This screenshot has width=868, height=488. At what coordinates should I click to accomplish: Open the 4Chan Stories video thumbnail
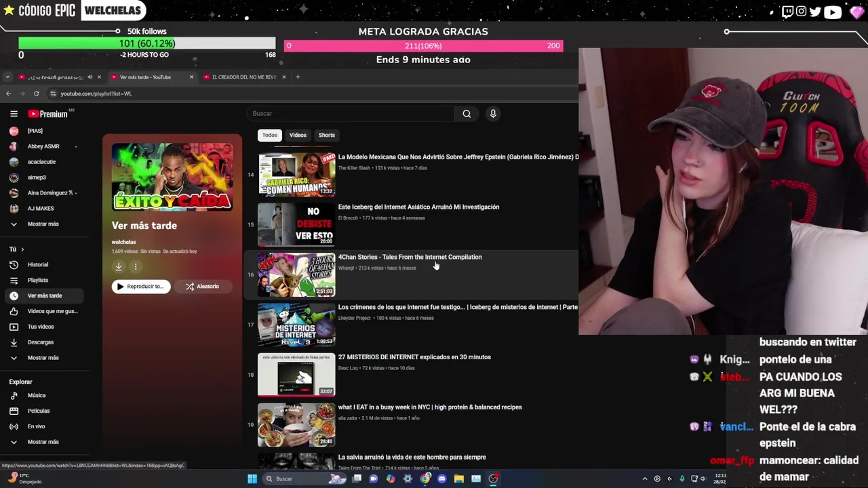296,274
